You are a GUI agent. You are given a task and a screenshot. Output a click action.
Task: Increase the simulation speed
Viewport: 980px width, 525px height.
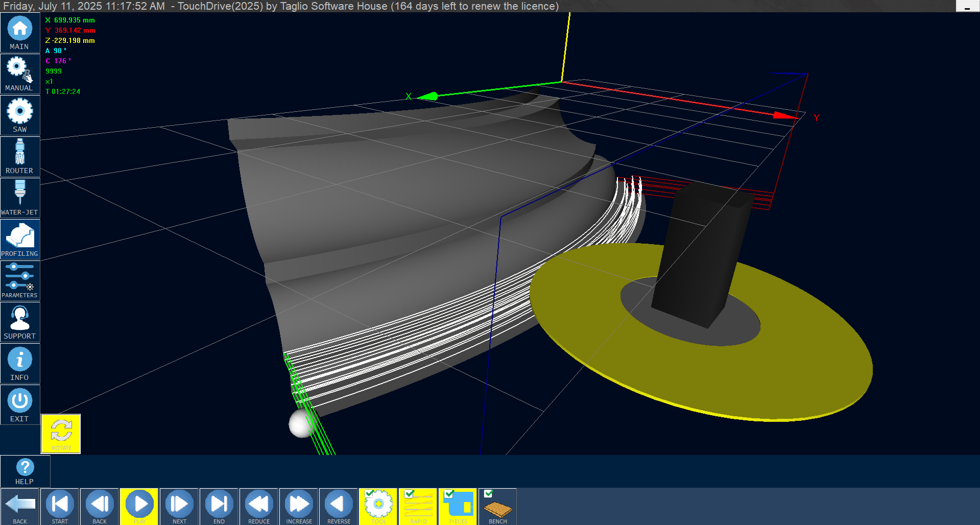tap(299, 506)
